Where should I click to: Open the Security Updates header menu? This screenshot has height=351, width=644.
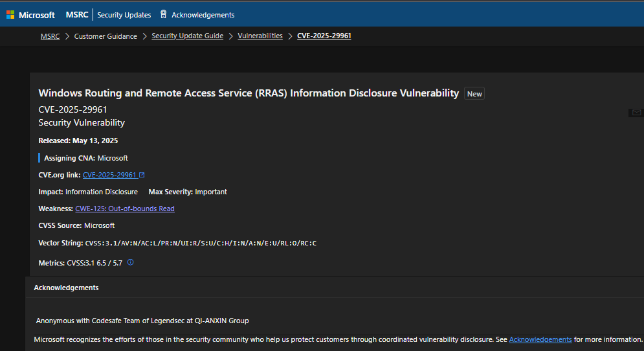pyautogui.click(x=124, y=15)
